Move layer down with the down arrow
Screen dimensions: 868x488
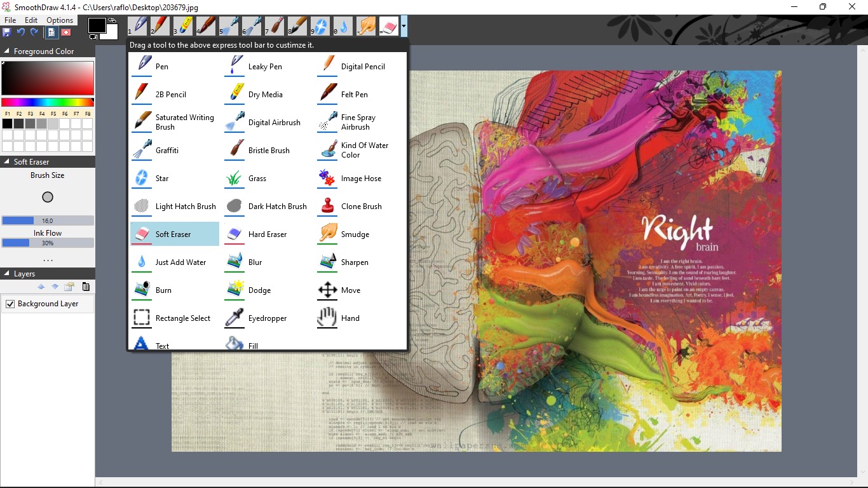tap(55, 287)
